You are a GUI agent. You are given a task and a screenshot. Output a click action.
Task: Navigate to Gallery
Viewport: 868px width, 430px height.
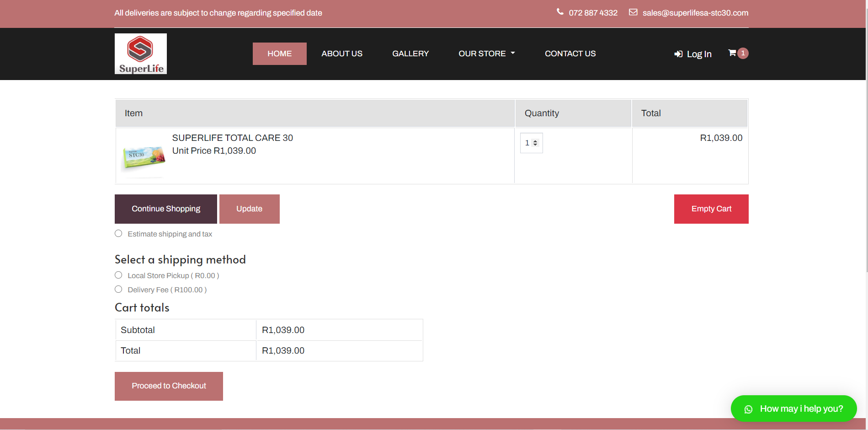pyautogui.click(x=410, y=54)
